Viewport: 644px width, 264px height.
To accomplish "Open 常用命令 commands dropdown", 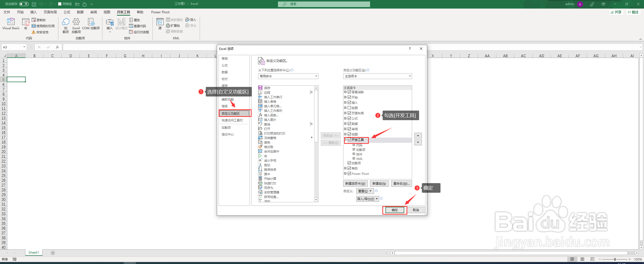I will click(288, 76).
